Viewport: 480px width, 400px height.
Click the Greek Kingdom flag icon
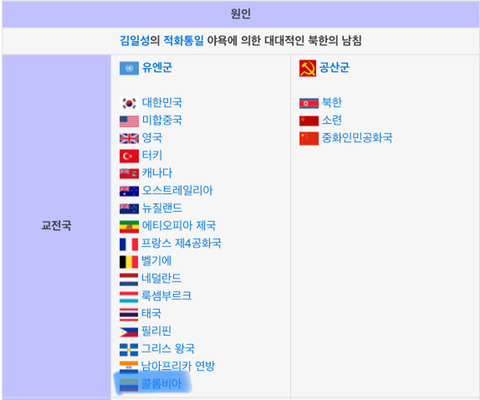pyautogui.click(x=129, y=350)
